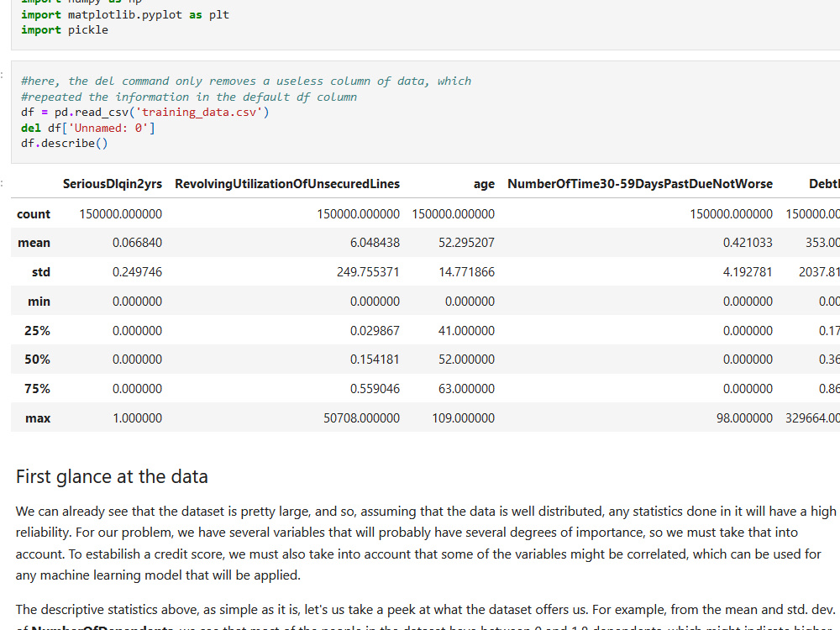
Task: Click the std value 14.771866
Action: tap(468, 271)
